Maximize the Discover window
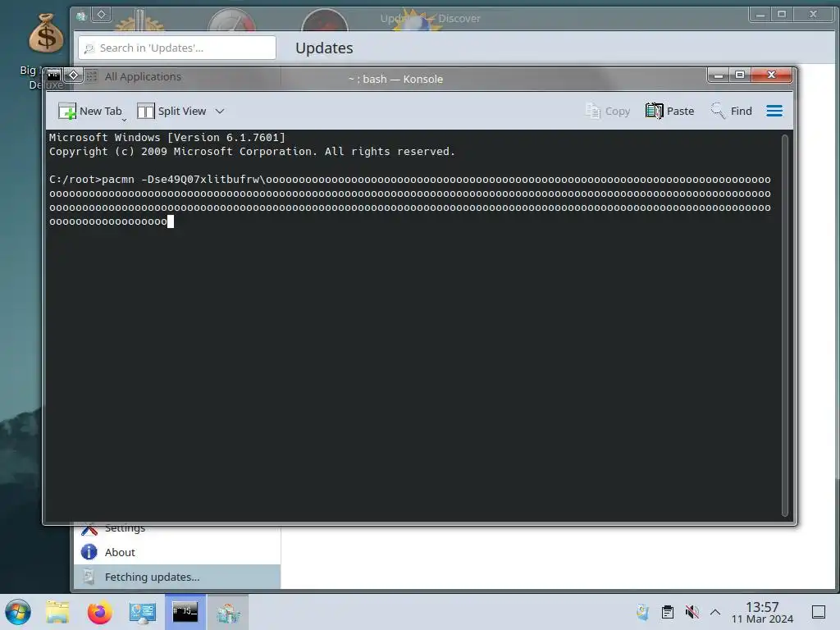Viewport: 840px width, 630px height. 782,15
